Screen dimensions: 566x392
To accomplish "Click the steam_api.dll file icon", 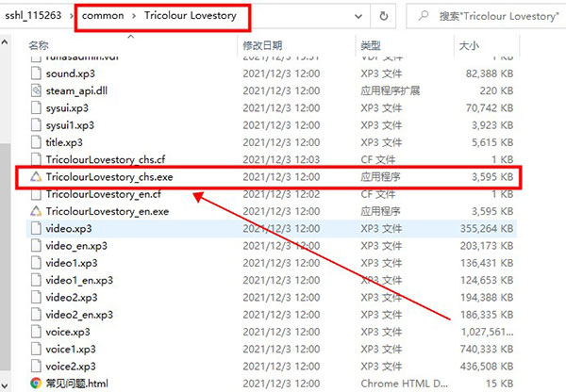I will click(36, 90).
